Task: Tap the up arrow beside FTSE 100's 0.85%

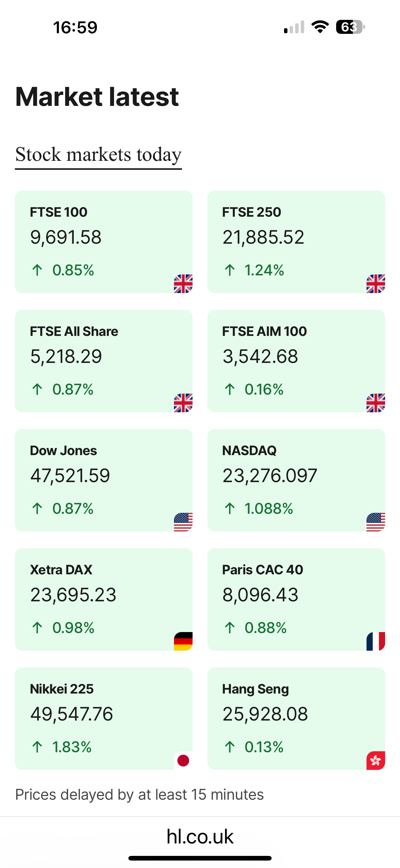Action: [x=37, y=270]
